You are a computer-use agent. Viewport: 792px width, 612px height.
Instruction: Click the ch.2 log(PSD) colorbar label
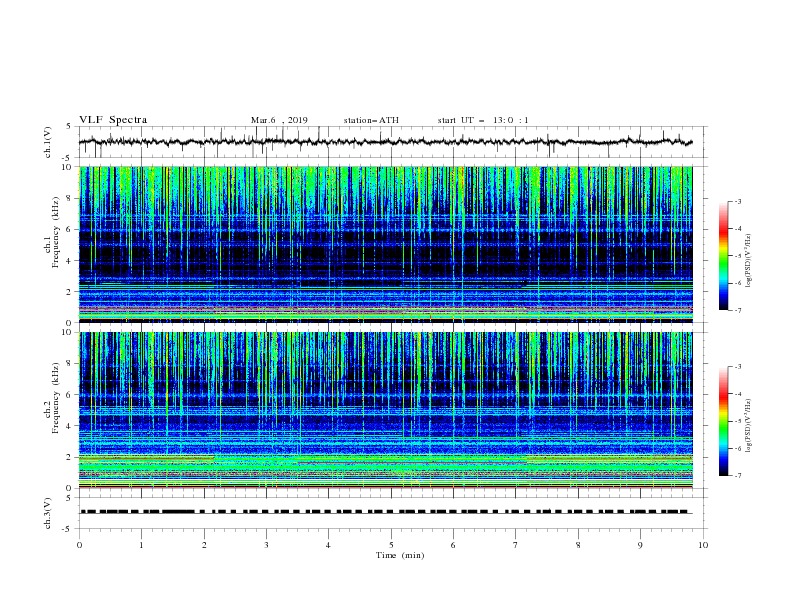pos(749,425)
